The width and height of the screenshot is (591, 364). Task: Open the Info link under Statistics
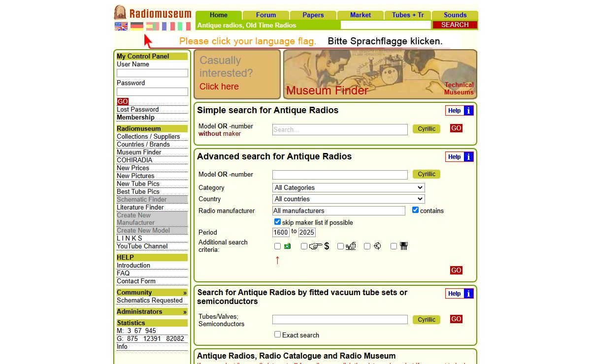(x=122, y=347)
